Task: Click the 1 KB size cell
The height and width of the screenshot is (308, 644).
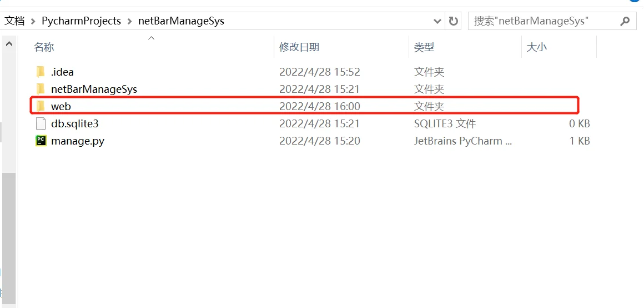Action: (580, 141)
